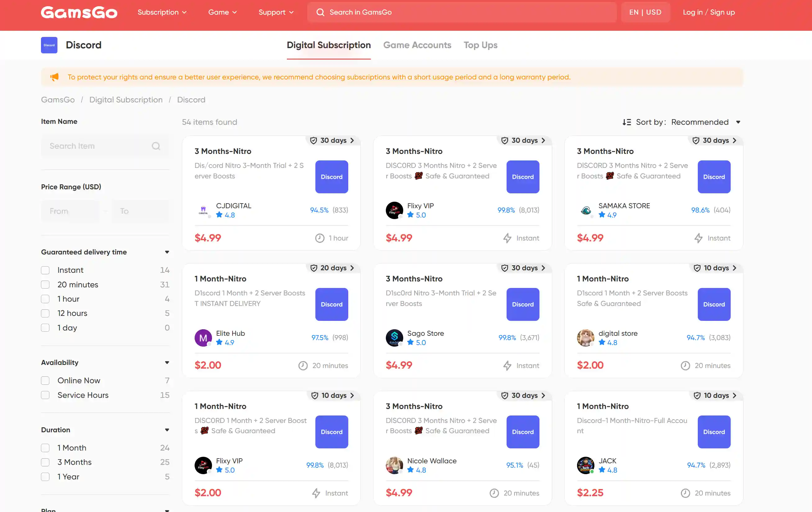The width and height of the screenshot is (812, 512).
Task: Click the Sago Store seller avatar
Action: pos(394,338)
